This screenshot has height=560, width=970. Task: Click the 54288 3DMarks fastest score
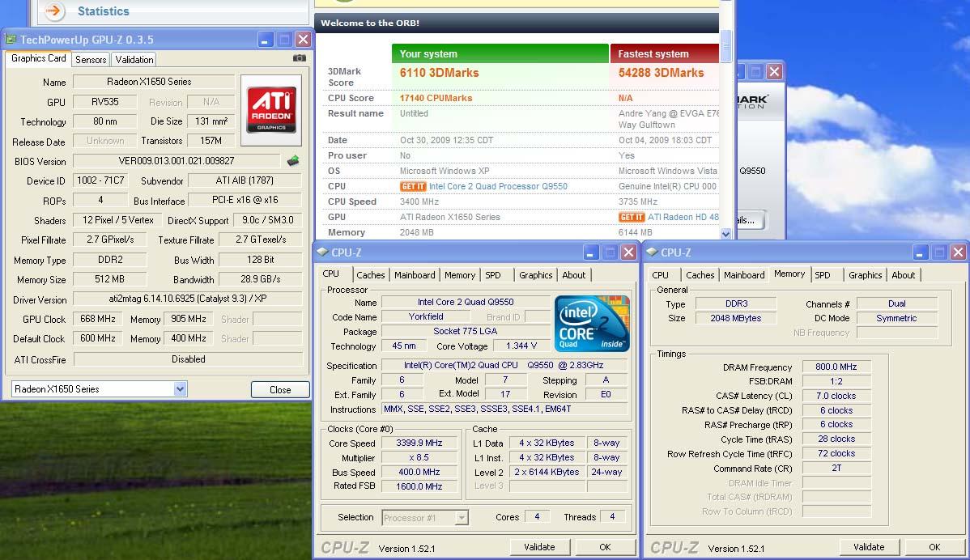click(x=661, y=73)
